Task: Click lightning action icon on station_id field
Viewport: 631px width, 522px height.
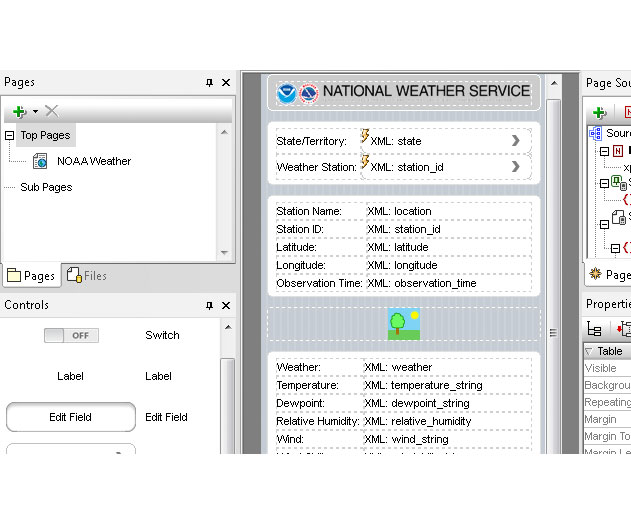Action: [365, 162]
